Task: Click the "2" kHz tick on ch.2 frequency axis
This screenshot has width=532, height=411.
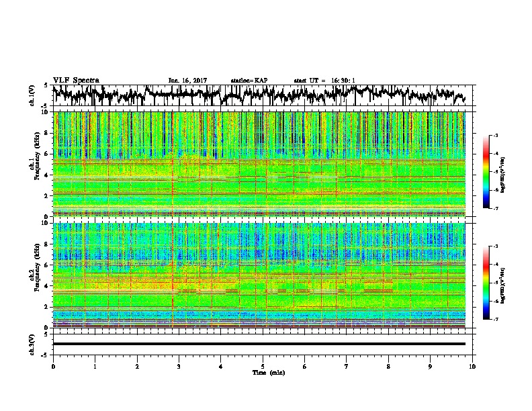Action: coord(47,307)
